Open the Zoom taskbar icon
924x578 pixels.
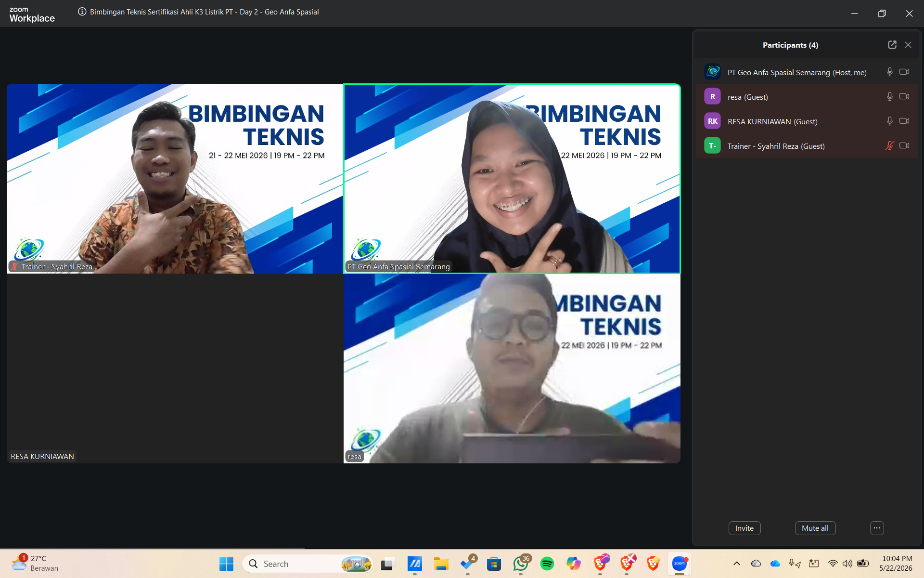pos(680,564)
